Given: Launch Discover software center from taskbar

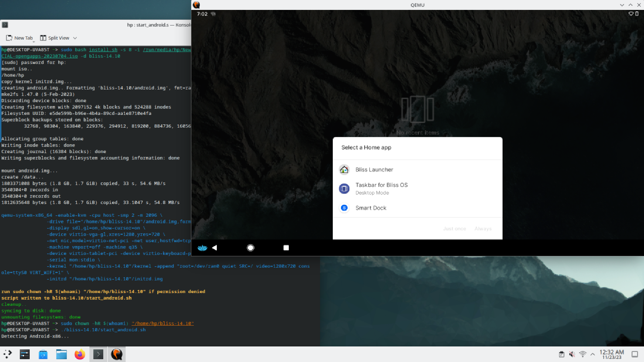Looking at the screenshot, I should (x=43, y=354).
